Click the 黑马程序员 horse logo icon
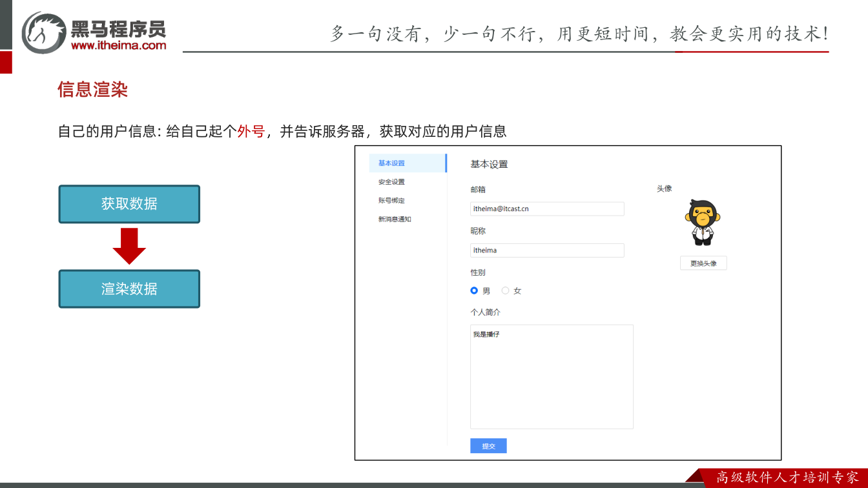The image size is (868, 488). [44, 32]
